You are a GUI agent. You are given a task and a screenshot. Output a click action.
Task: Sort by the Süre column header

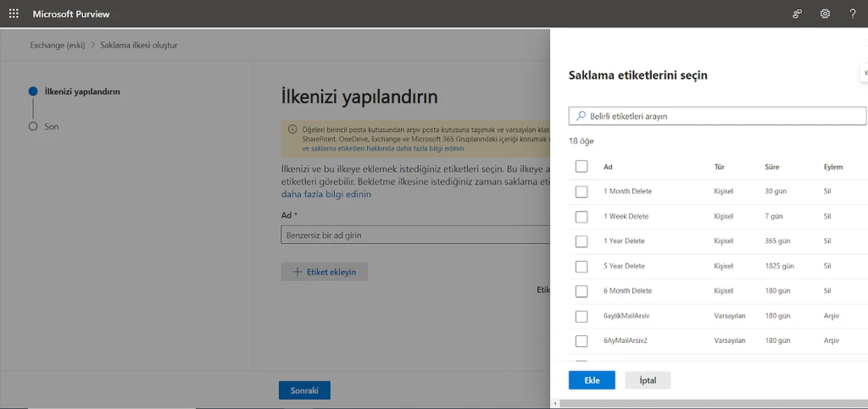click(x=772, y=167)
